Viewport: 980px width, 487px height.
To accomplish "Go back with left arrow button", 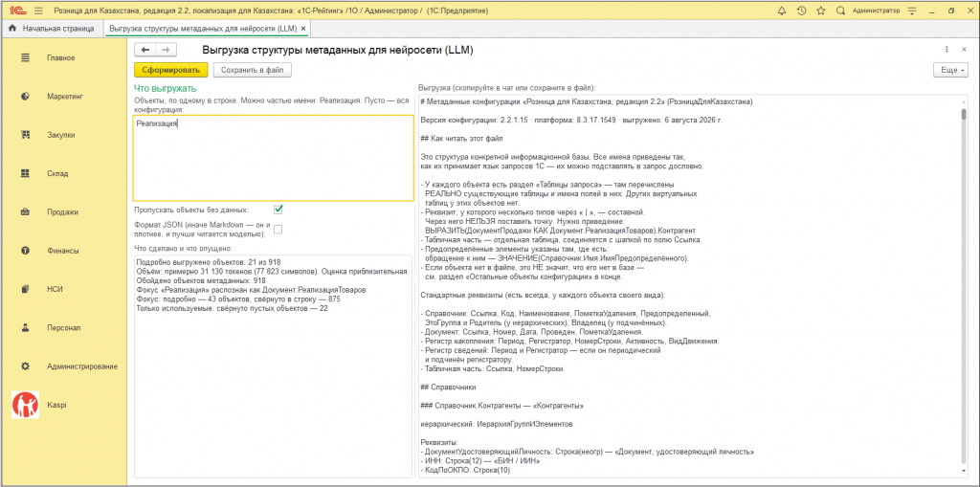I will [x=145, y=50].
